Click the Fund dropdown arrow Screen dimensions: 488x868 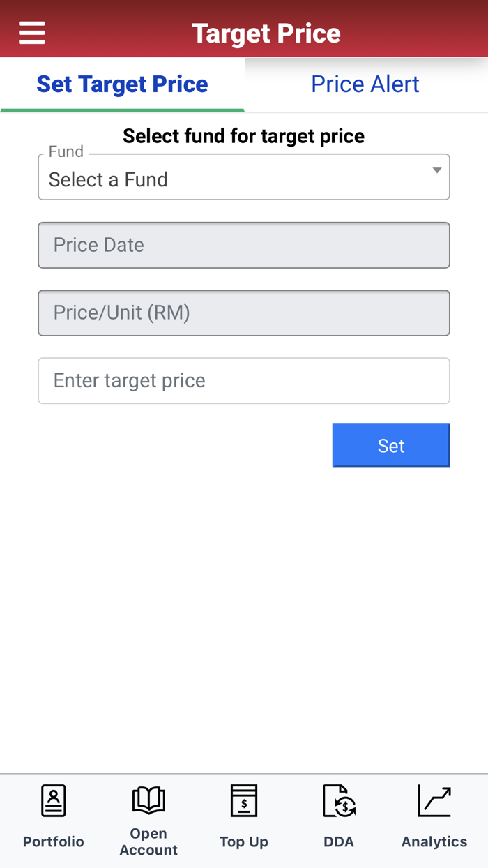pyautogui.click(x=437, y=171)
